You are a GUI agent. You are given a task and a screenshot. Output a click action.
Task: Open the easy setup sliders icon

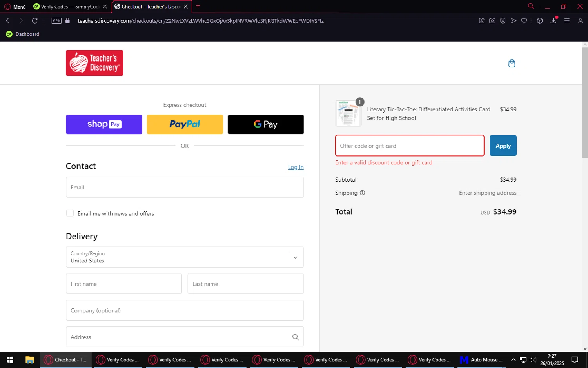[x=567, y=21]
